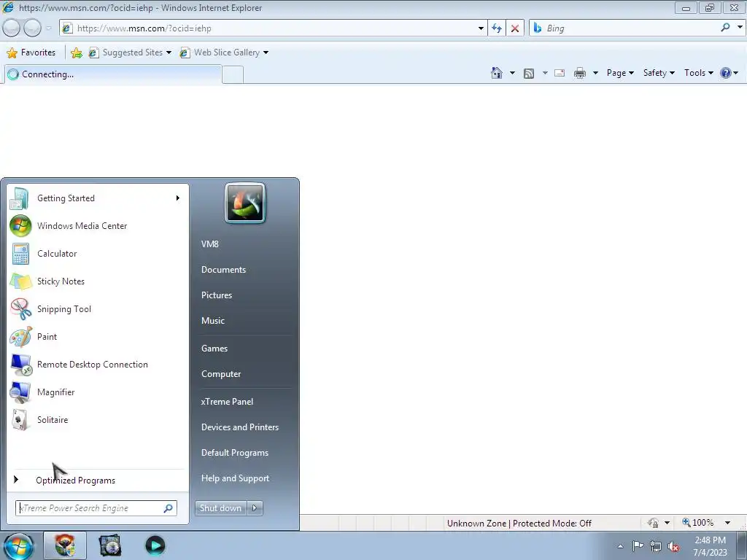This screenshot has height=560, width=747.
Task: Open the Safety menu
Action: (x=659, y=73)
